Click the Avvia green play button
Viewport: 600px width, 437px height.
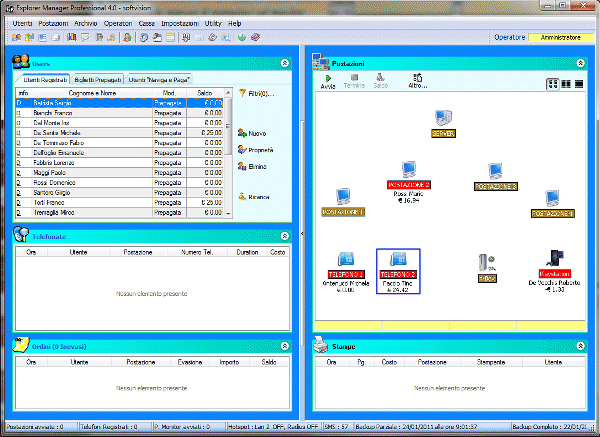(x=328, y=82)
